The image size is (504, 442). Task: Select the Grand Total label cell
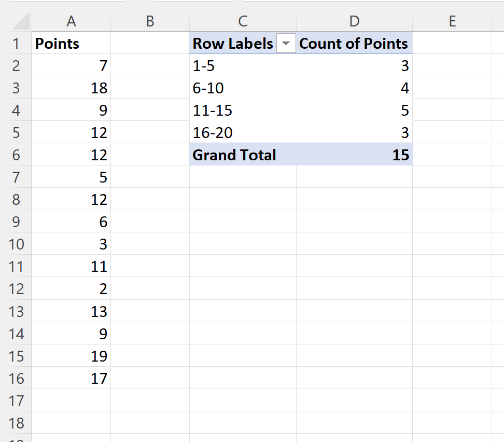[243, 155]
